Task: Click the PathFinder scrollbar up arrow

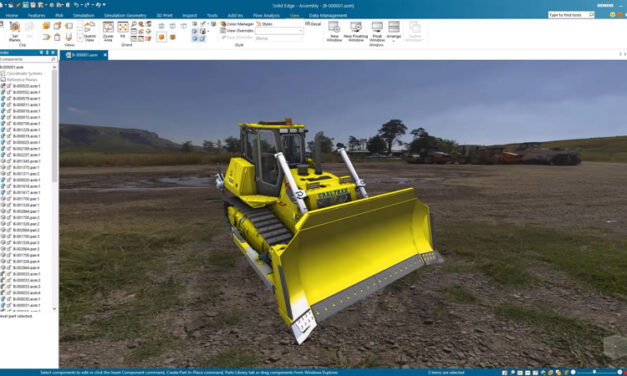Action: [x=54, y=67]
